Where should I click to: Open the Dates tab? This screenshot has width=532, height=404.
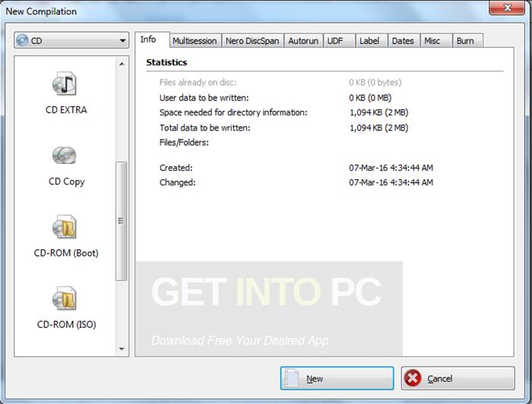point(404,41)
